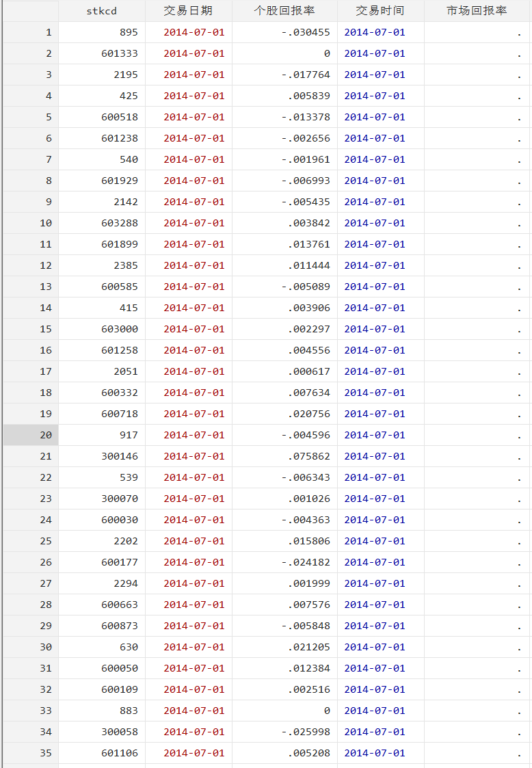532x768 pixels.
Task: Click the stkcd column header
Action: (x=101, y=11)
